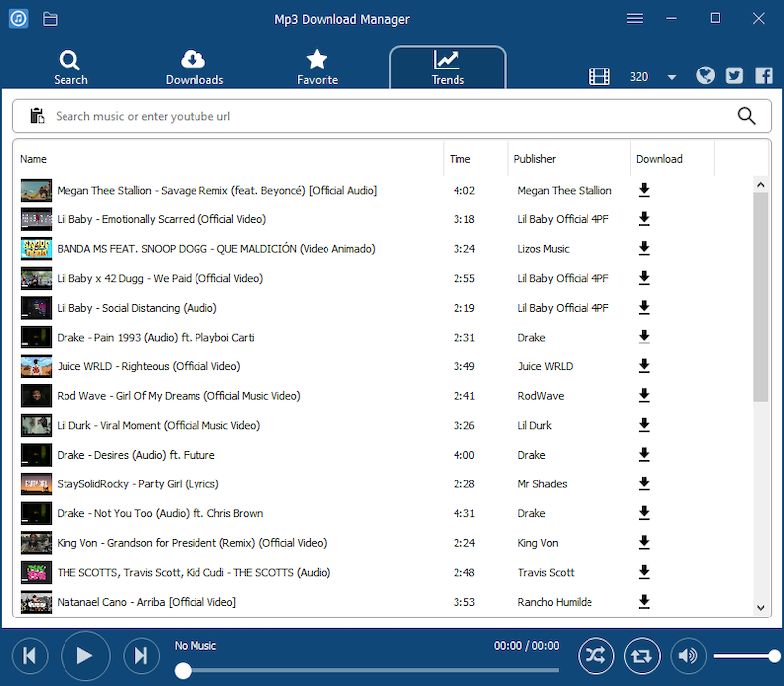Open the folder icon in title bar
The width and height of the screenshot is (784, 686).
click(x=50, y=19)
